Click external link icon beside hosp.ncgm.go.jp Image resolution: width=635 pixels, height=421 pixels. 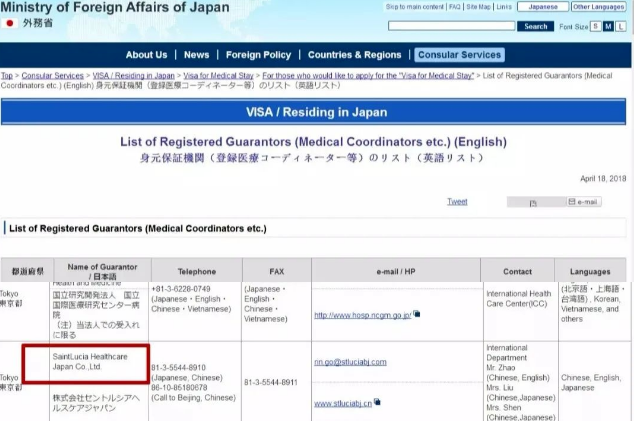tap(417, 314)
